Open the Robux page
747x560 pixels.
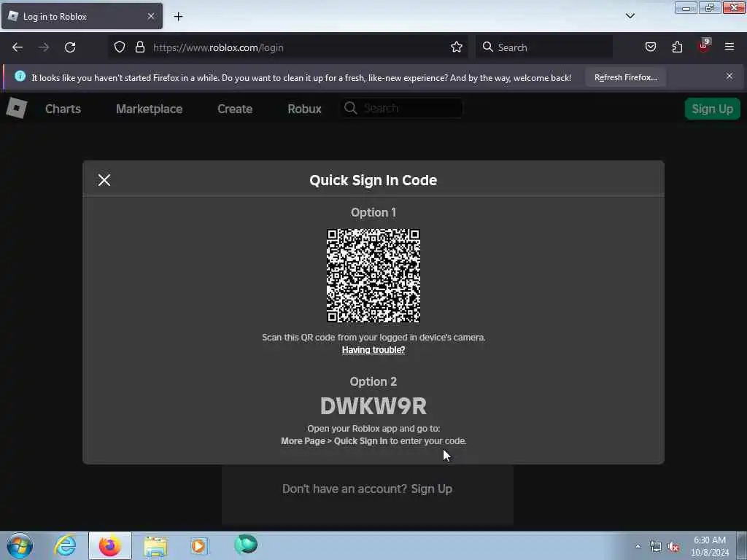304,109
